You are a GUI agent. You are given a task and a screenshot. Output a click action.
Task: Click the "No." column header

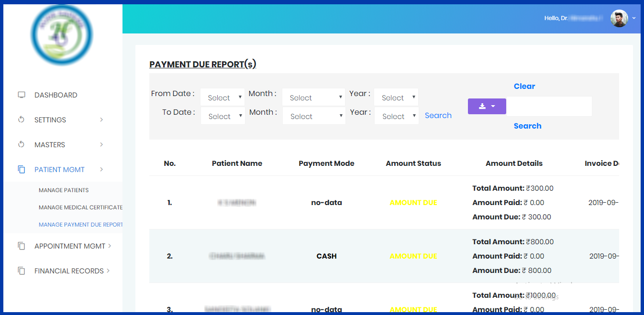click(170, 163)
